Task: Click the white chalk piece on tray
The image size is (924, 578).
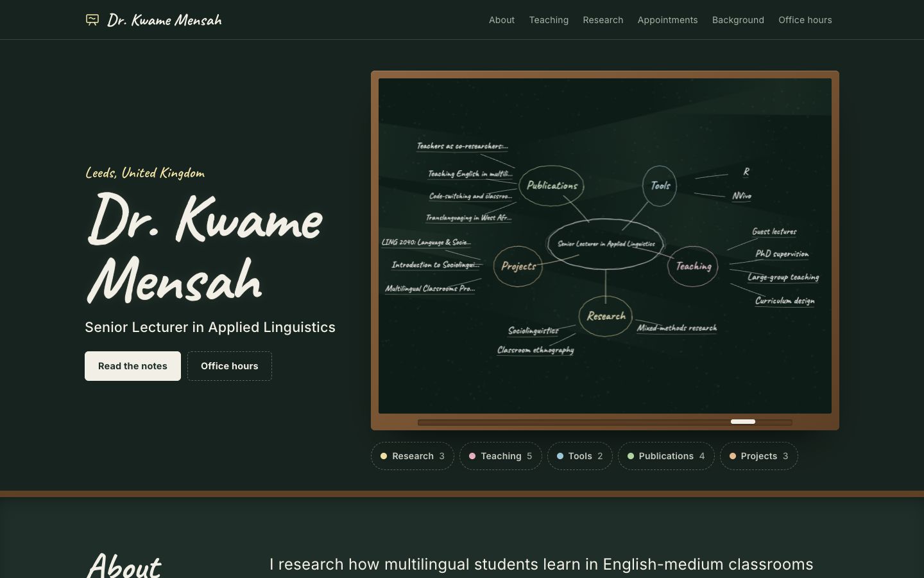Action: pos(743,421)
